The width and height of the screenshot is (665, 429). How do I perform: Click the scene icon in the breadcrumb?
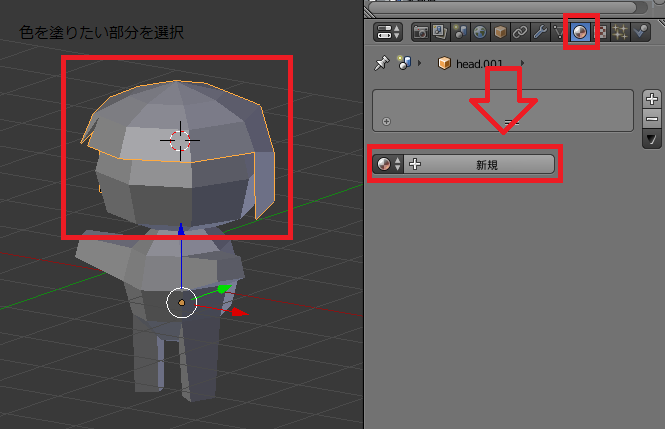pyautogui.click(x=404, y=63)
